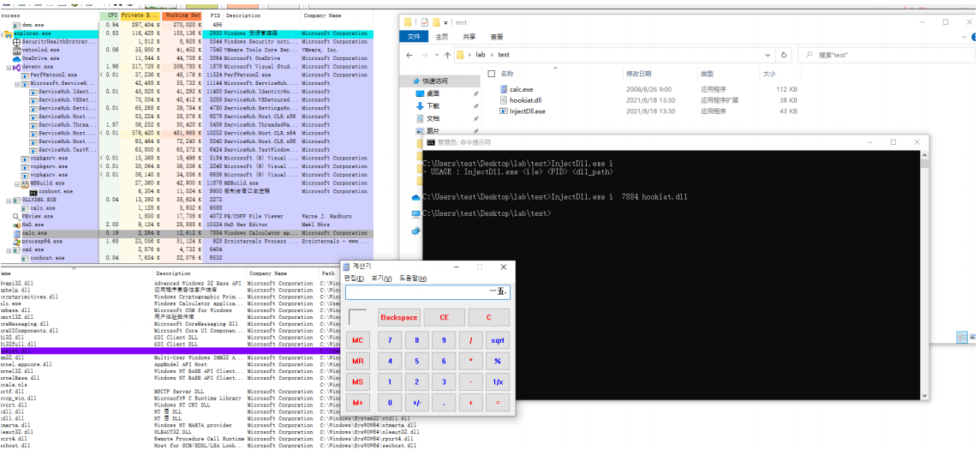Click the Explorer back arrow
980x450 pixels.
pyautogui.click(x=409, y=55)
